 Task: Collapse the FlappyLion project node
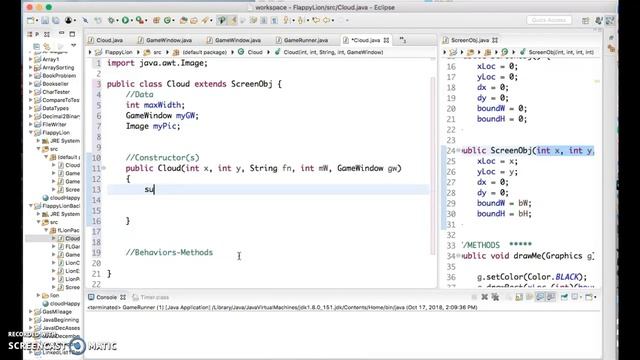click(x=31, y=133)
